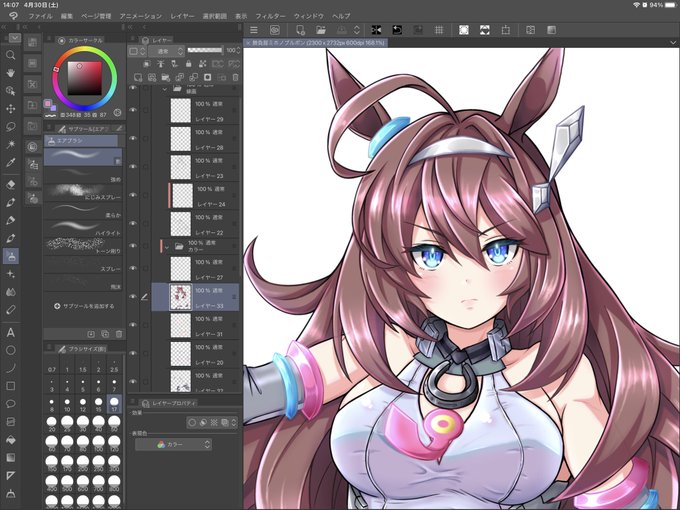Select the Zoom magnifier tool
Viewport: 680px width, 510px height.
click(x=11, y=55)
